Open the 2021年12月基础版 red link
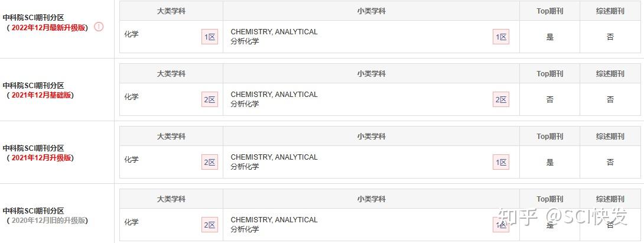Image resolution: width=644 pixels, height=243 pixels. coord(41,95)
